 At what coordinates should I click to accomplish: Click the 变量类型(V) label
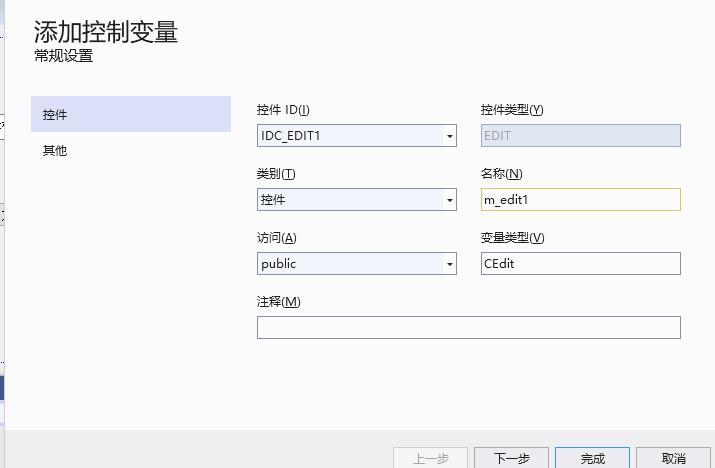click(x=513, y=238)
